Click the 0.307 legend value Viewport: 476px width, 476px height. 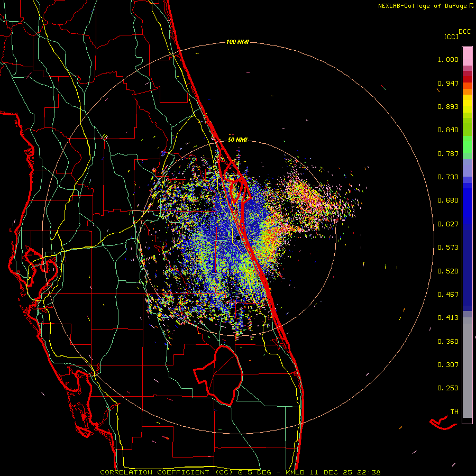point(448,365)
